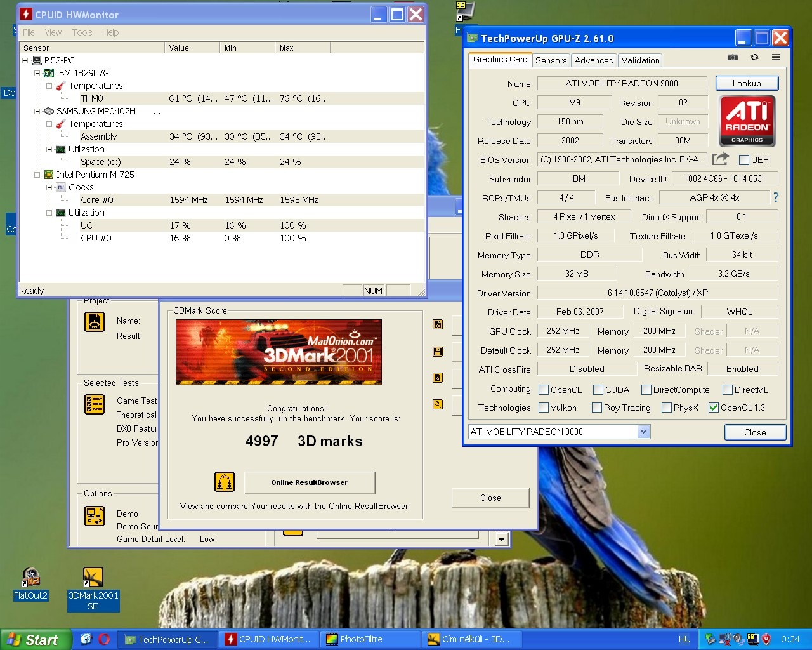Open the Tools menu in HWMonitor
The image size is (812, 650).
(x=82, y=32)
